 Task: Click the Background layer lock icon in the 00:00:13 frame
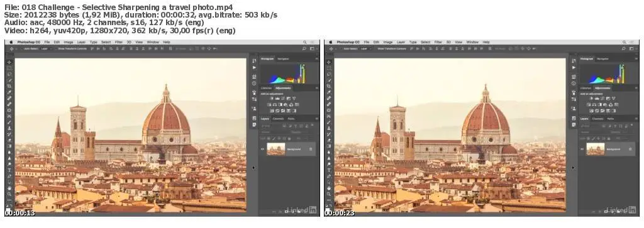[x=311, y=149]
